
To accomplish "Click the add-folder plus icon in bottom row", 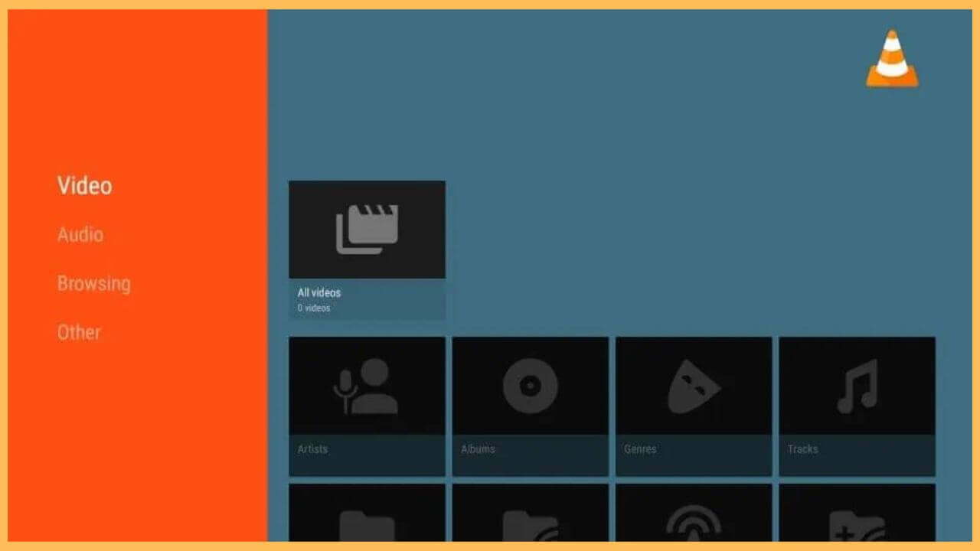I will click(857, 527).
